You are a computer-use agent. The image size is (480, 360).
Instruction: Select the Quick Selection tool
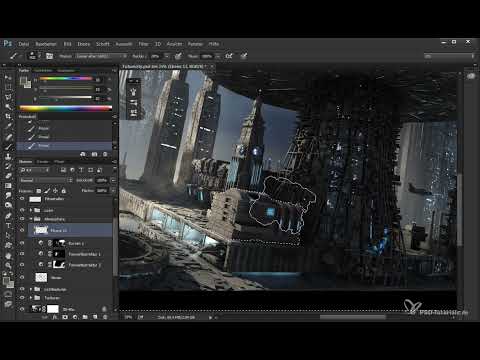point(8,107)
